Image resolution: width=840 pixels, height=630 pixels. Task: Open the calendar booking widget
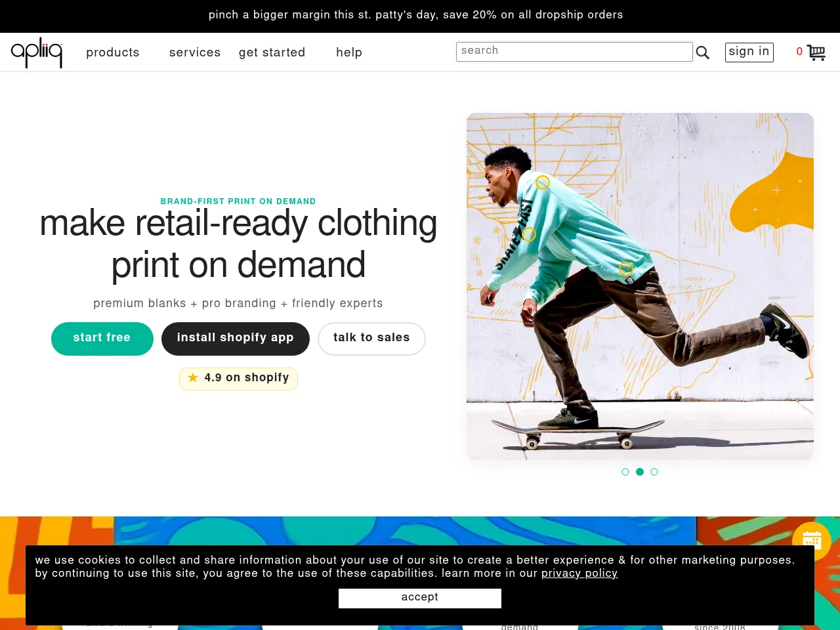tap(812, 540)
